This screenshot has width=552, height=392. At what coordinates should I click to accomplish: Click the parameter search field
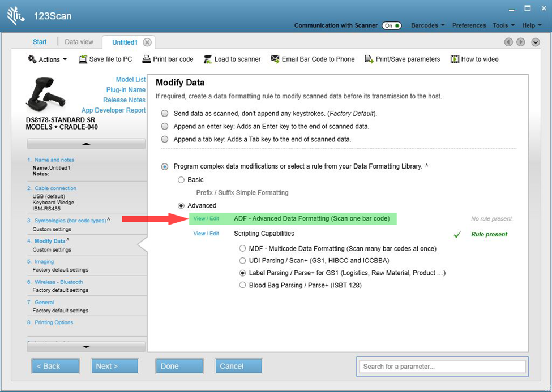pyautogui.click(x=442, y=367)
